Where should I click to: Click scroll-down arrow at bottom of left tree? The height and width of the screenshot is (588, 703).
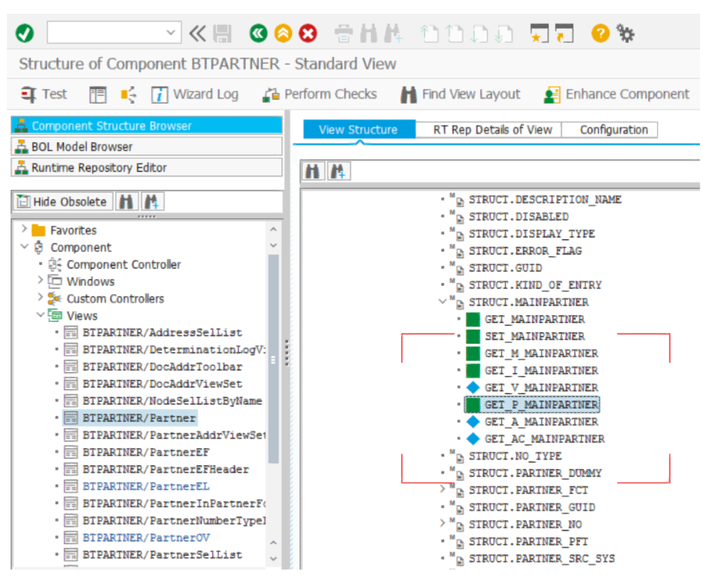[273, 559]
